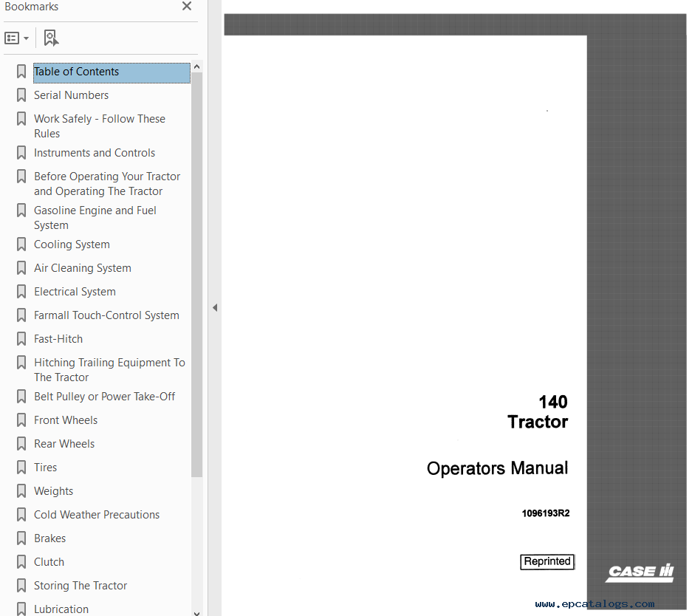This screenshot has height=616, width=692.
Task: Click bookmark icon beside Rear Wheels
Action: (x=21, y=444)
